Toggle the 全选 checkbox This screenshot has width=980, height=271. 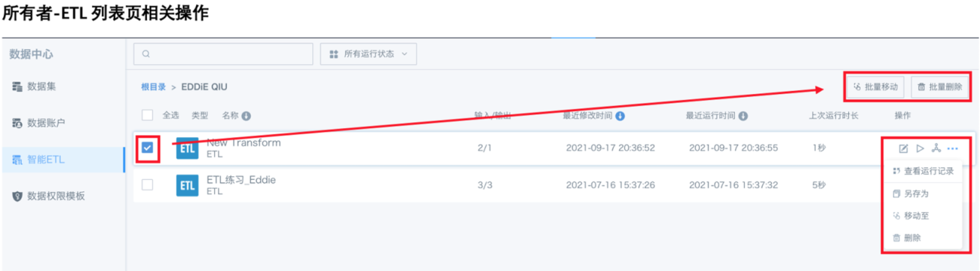tap(148, 116)
